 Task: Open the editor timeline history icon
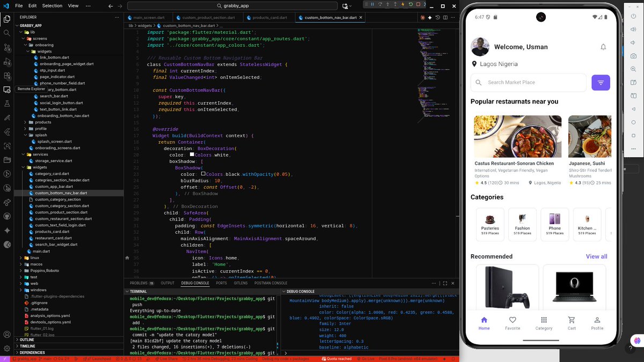coord(438,17)
